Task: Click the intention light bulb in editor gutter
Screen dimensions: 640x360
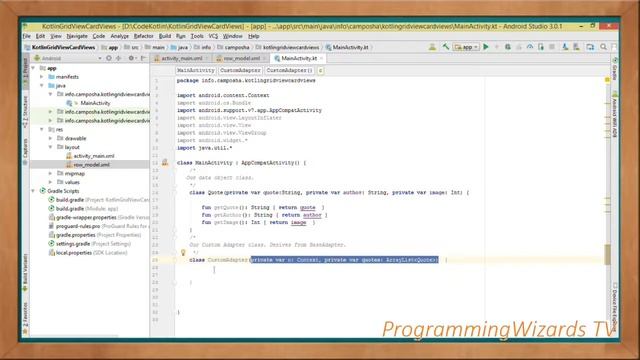Action: [x=183, y=253]
